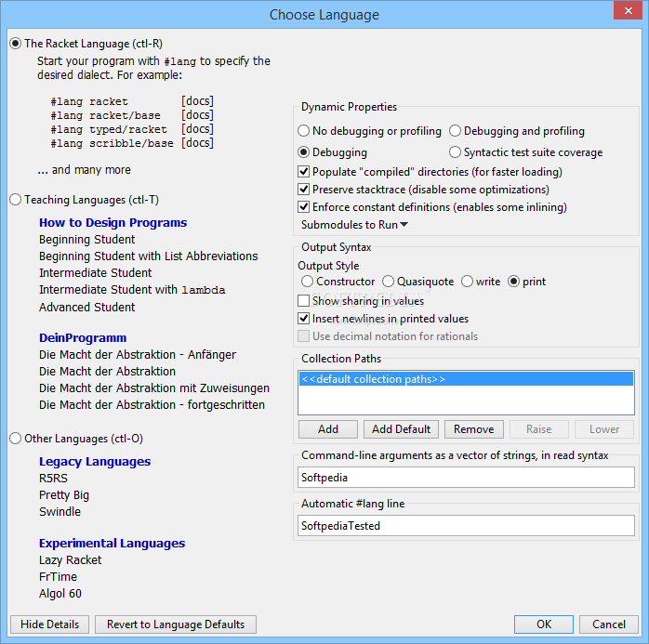This screenshot has width=649, height=644.
Task: Select print output style
Action: click(513, 282)
